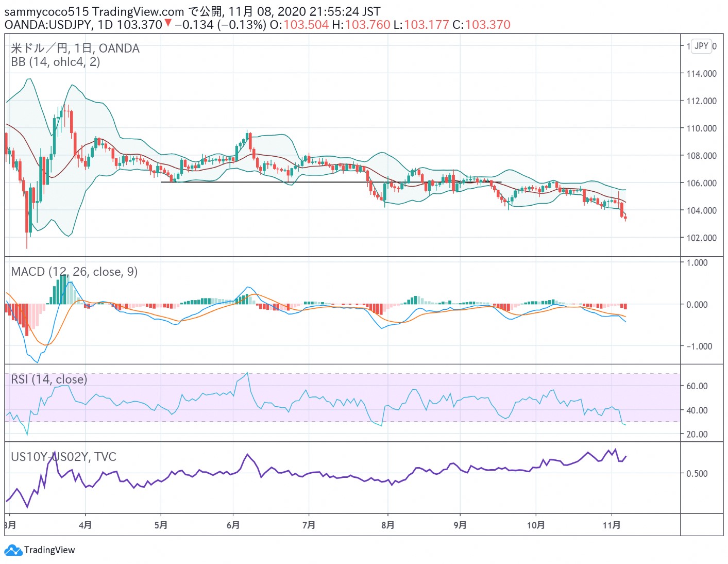Click the 米ドル／円, 1日, OANDA chart title
728x564 pixels.
click(75, 48)
